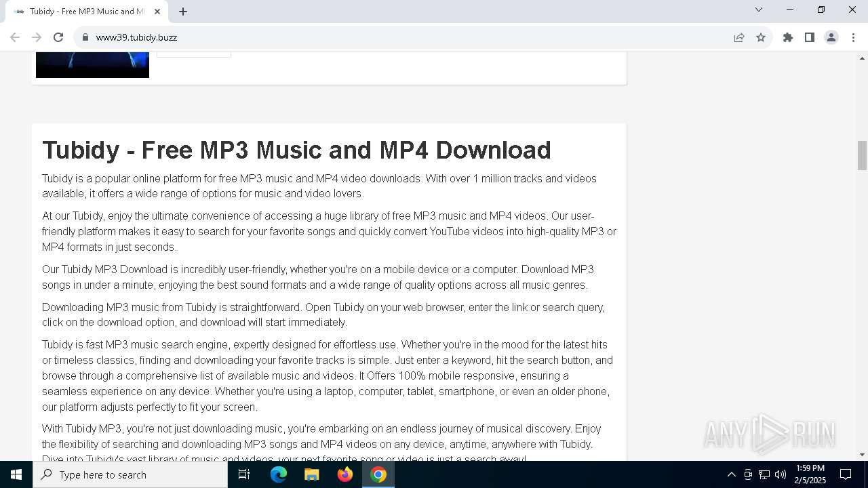Screen dimensions: 868x488
Task: Open Task View on the taskbar
Action: coord(244,474)
